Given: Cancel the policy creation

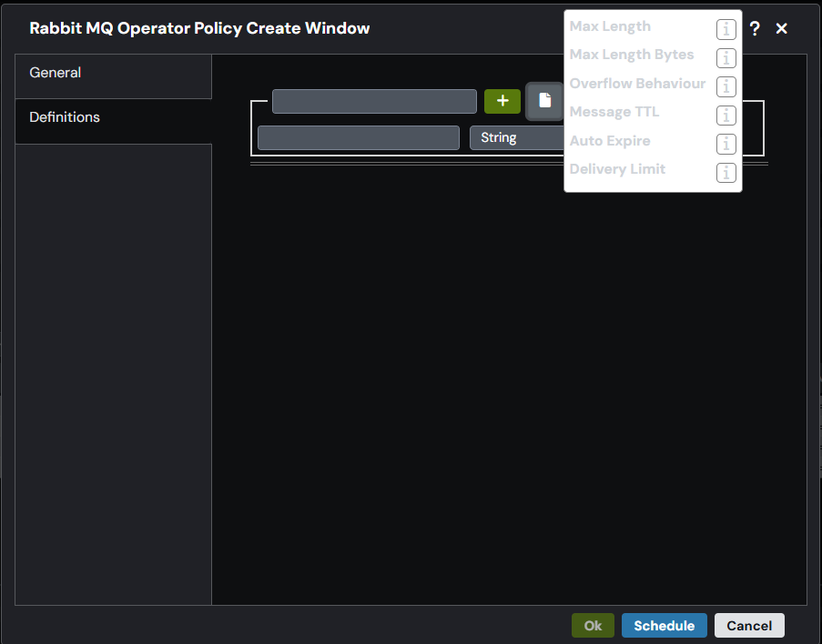Looking at the screenshot, I should coord(749,626).
